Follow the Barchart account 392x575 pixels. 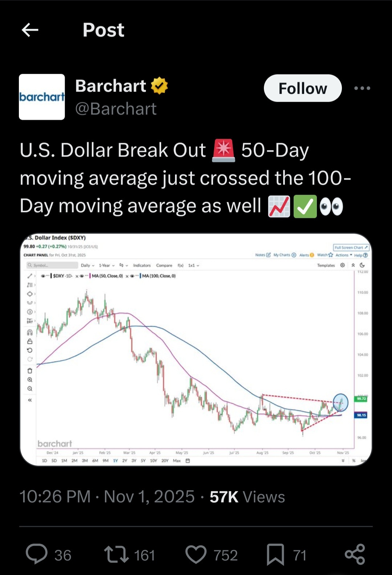click(x=303, y=88)
